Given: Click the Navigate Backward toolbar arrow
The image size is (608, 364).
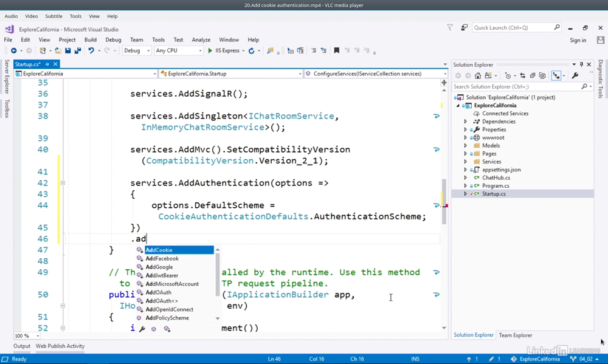Looking at the screenshot, I should point(14,51).
